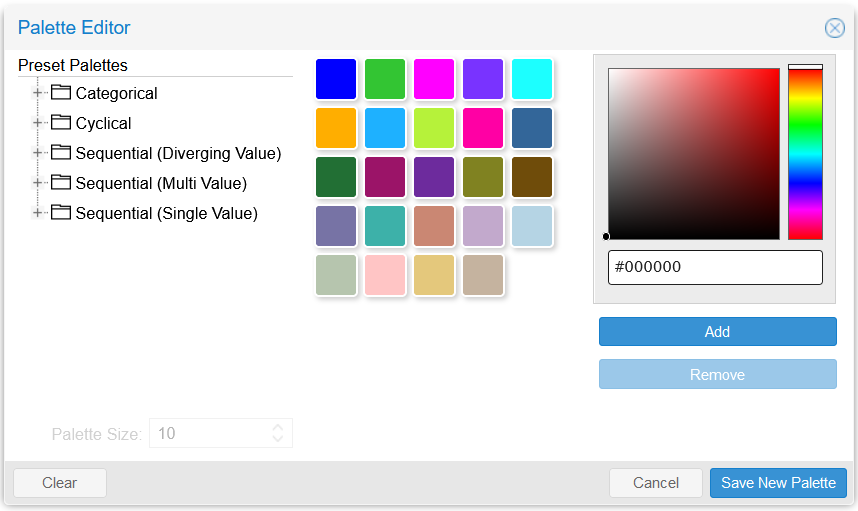Viewport: 858px width, 511px height.
Task: Expand the Sequential (Diverging Value) node
Action: click(x=38, y=153)
